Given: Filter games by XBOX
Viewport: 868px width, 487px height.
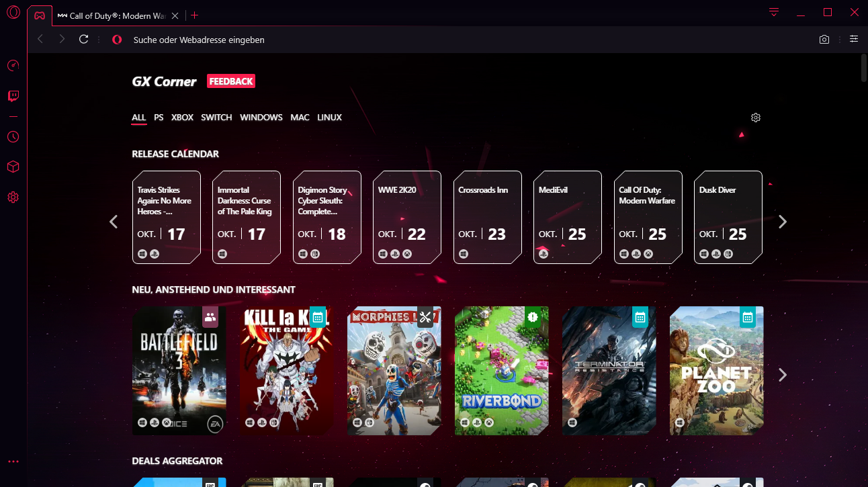Looking at the screenshot, I should point(182,118).
